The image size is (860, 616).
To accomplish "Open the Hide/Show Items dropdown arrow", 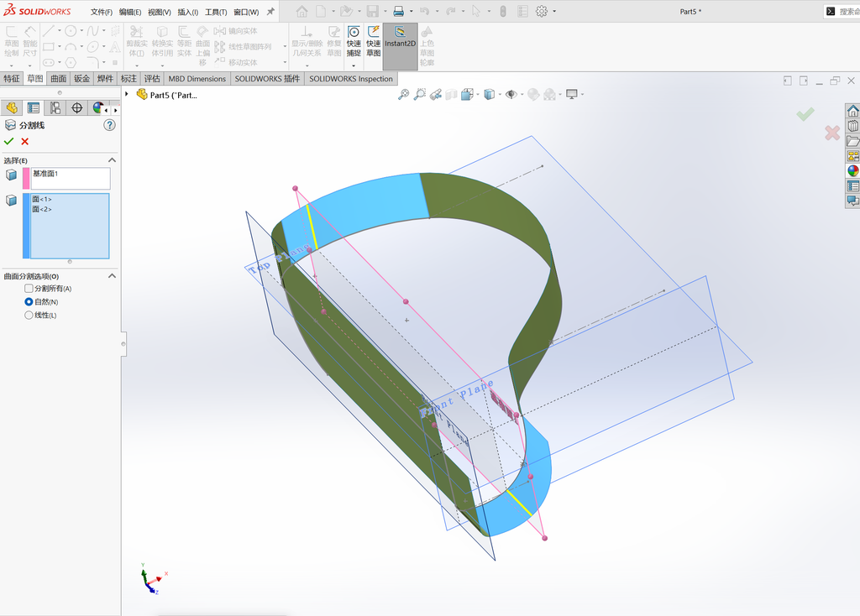I will tap(522, 94).
